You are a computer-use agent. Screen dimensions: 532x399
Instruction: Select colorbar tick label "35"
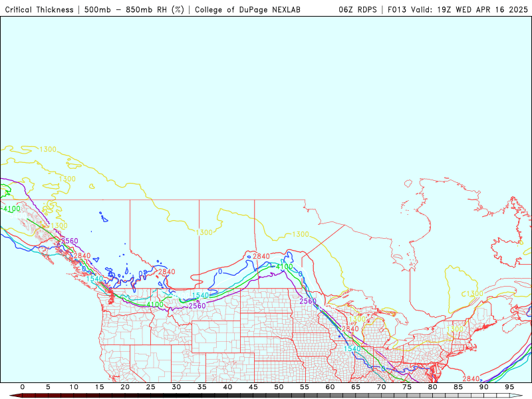(x=202, y=387)
